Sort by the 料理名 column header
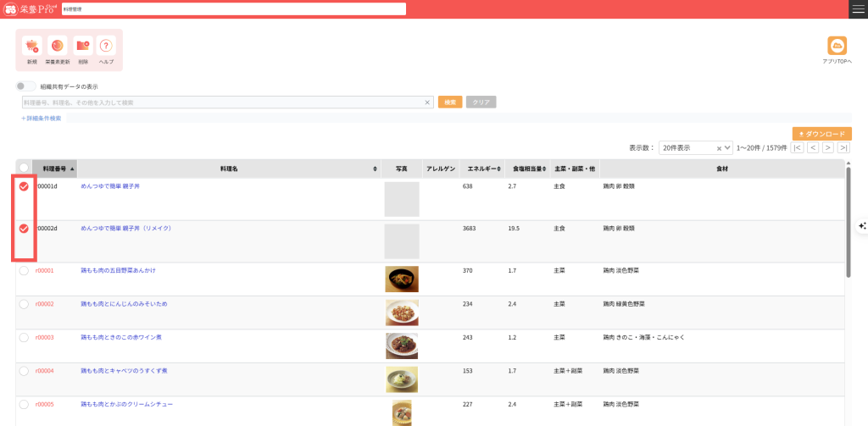This screenshot has width=868, height=426. coord(229,169)
